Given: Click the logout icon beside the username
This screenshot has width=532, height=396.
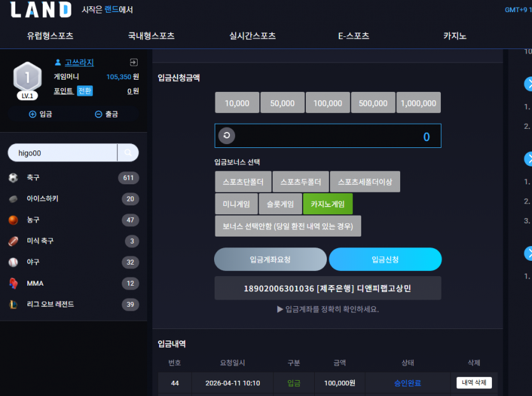Looking at the screenshot, I should (x=134, y=62).
